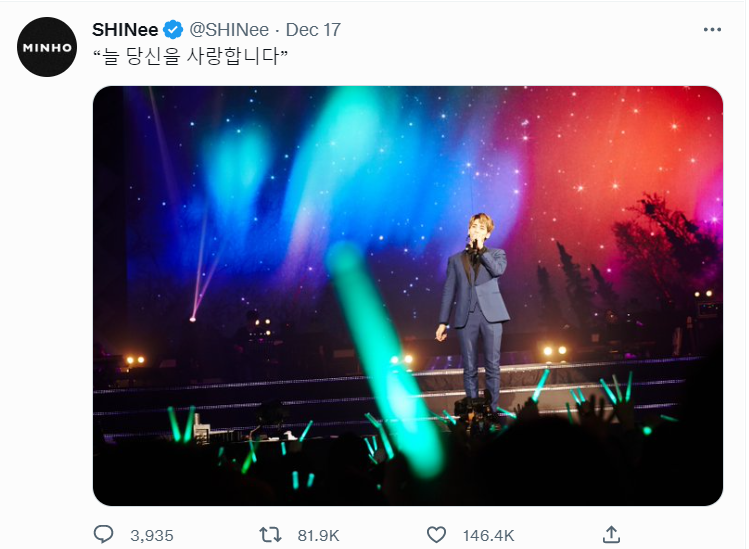This screenshot has height=549, width=749.
Task: Like the tweet with the heart icon
Action: pyautogui.click(x=435, y=535)
